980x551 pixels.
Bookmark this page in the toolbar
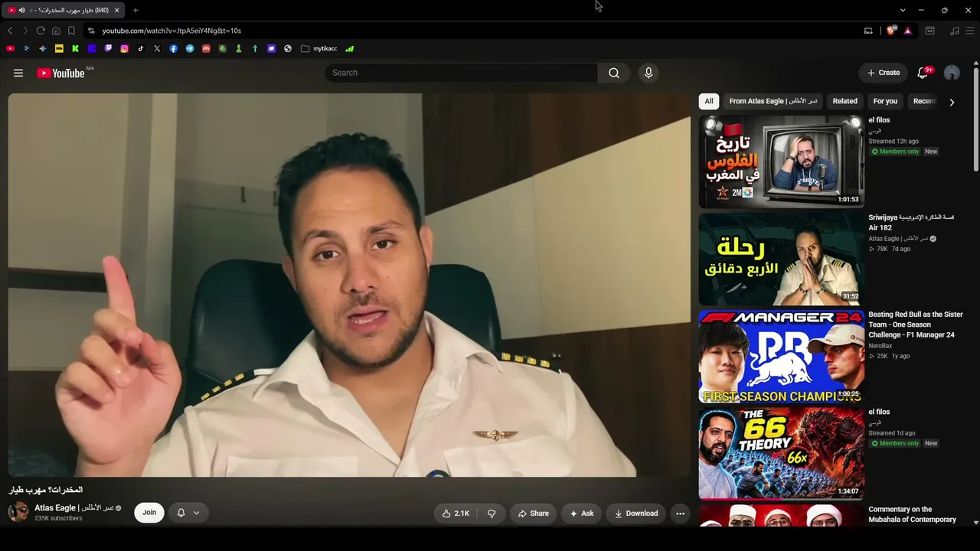(x=71, y=31)
